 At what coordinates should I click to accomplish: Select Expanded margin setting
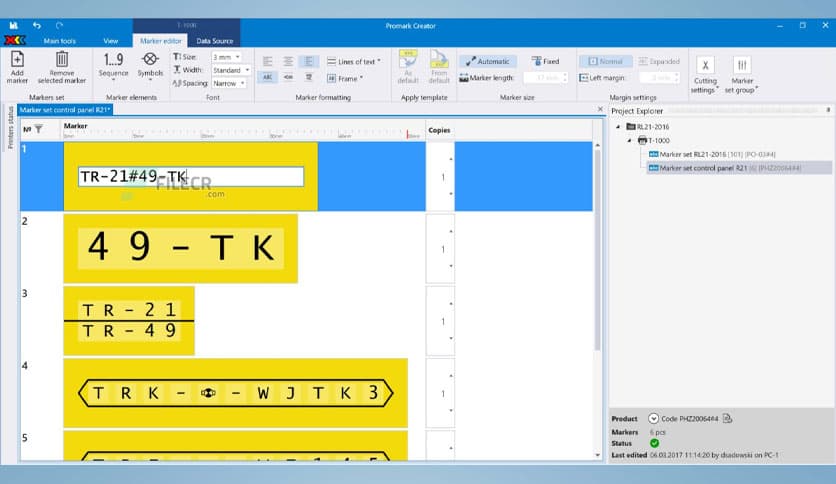[659, 61]
